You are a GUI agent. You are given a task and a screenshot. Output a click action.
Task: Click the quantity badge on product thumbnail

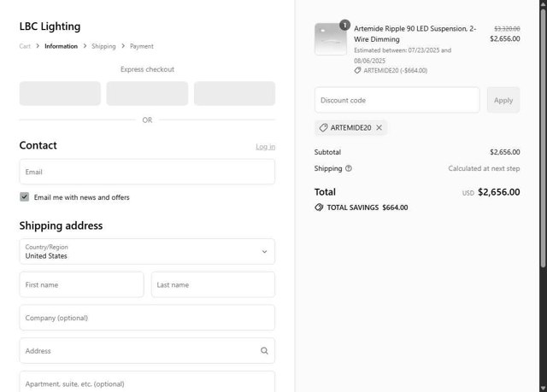click(344, 25)
